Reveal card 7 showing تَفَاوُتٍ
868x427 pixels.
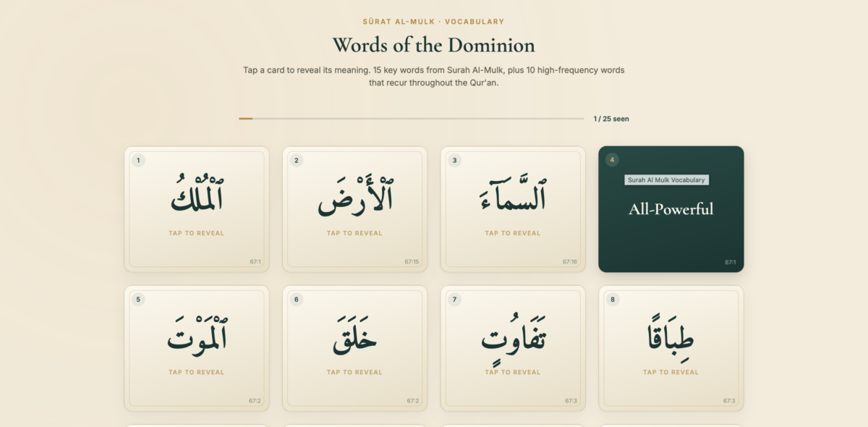[x=513, y=348]
